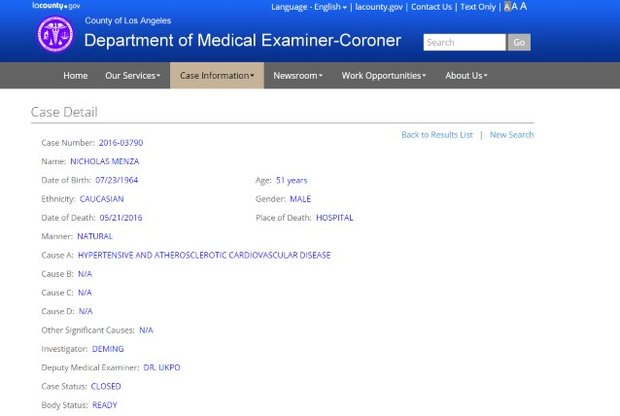Click the lacounty.gov logo at top left
Image resolution: width=620 pixels, height=416 pixels.
(56, 6)
